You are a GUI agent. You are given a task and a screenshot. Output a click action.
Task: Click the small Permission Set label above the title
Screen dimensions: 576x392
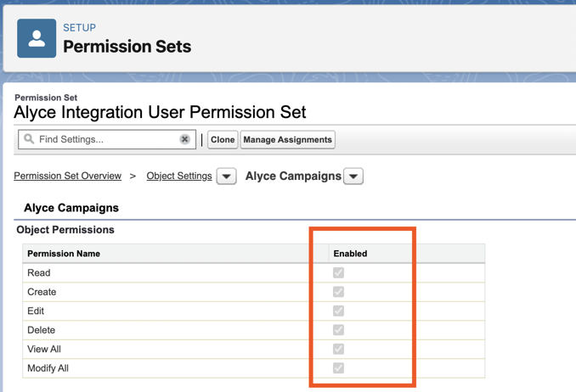46,98
